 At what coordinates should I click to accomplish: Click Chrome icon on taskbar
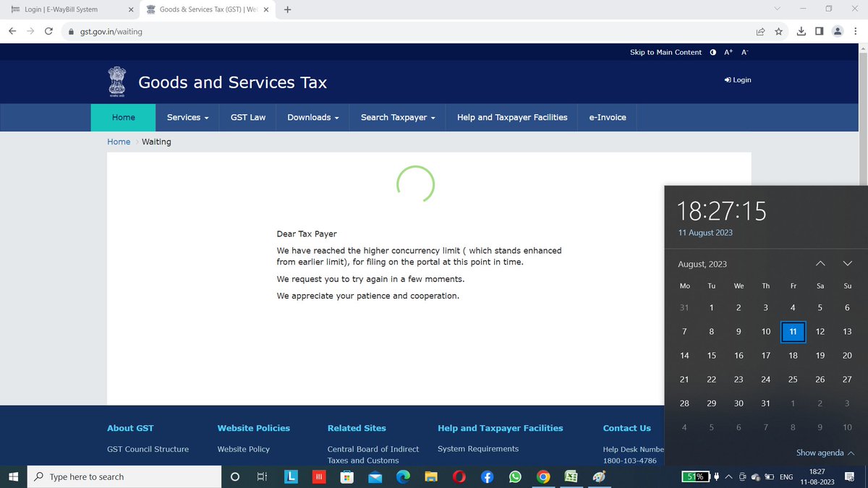pyautogui.click(x=543, y=476)
